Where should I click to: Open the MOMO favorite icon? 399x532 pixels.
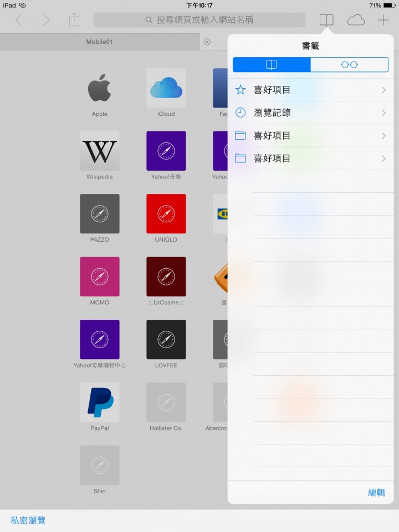[x=99, y=277]
